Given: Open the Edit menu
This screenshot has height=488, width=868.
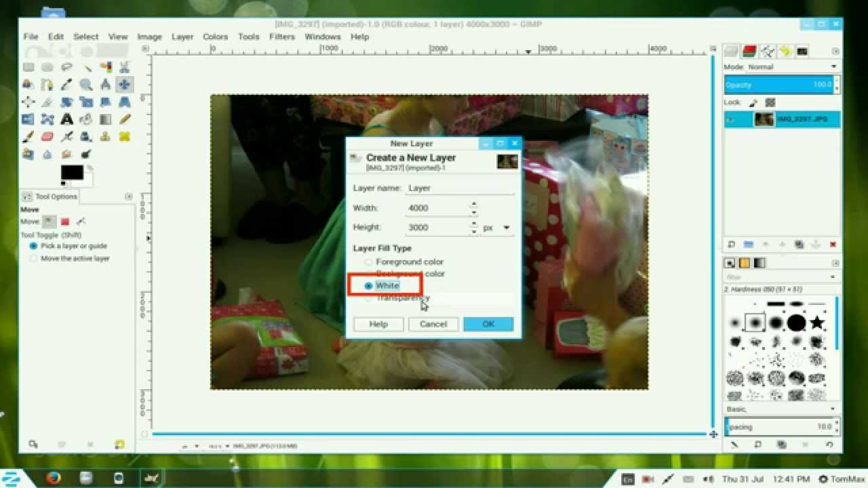Looking at the screenshot, I should pyautogui.click(x=56, y=37).
